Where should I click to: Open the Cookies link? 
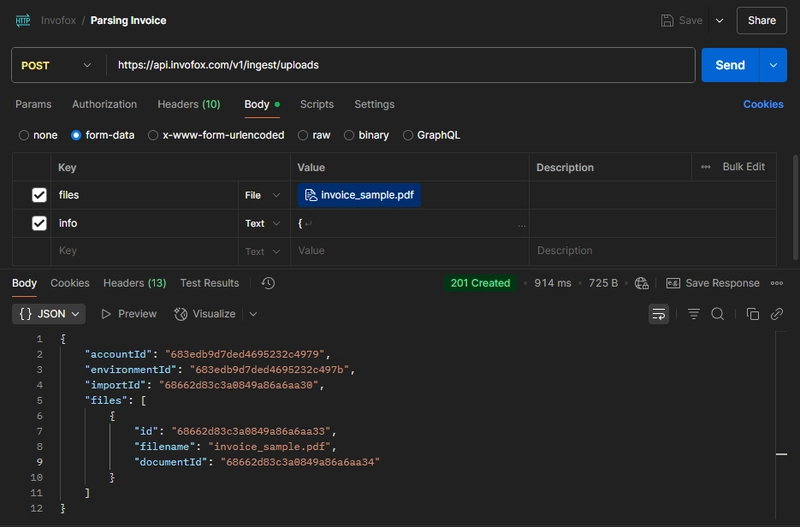point(763,104)
